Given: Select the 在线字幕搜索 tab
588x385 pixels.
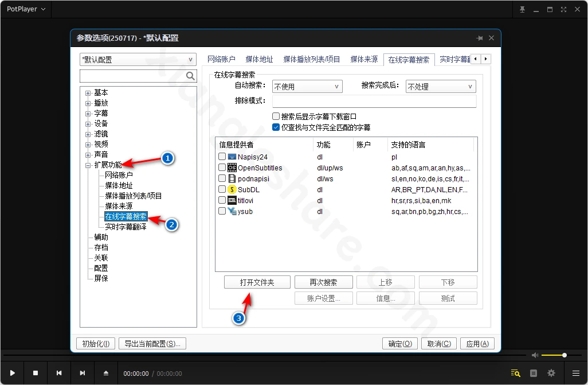Looking at the screenshot, I should pyautogui.click(x=409, y=60).
